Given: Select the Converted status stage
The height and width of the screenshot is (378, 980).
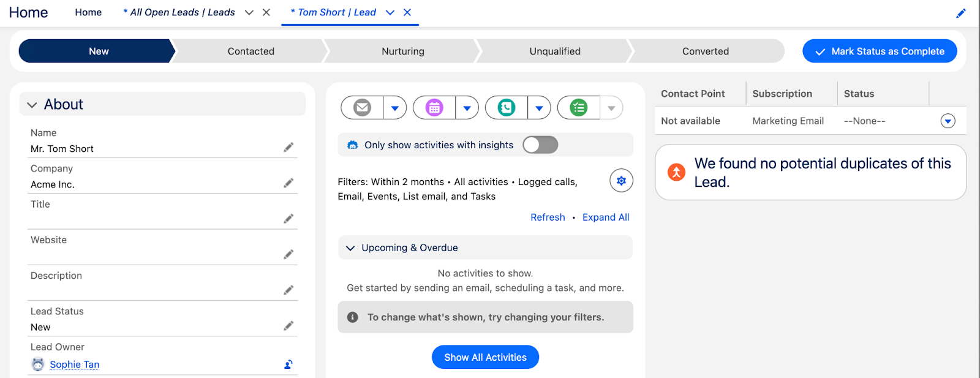Looking at the screenshot, I should tap(706, 51).
